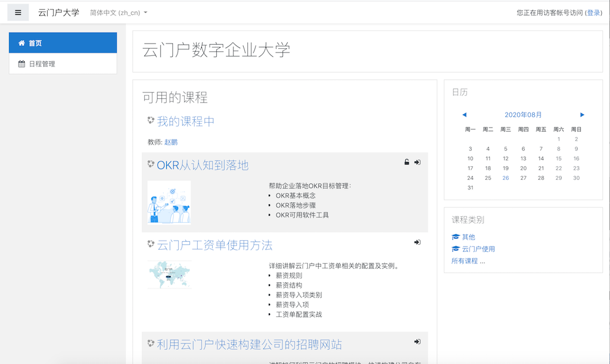Click the 日历 block title
Viewport: 610px width, 364px height.
click(x=460, y=92)
